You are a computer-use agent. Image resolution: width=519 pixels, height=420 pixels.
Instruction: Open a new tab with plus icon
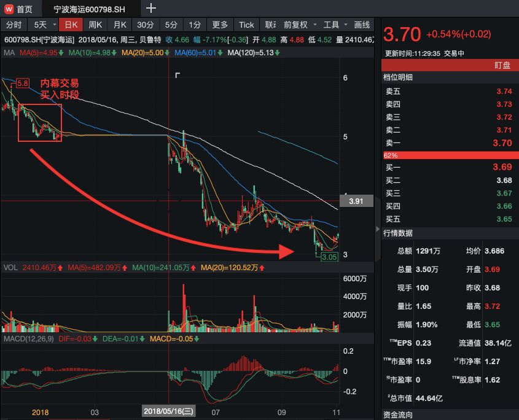[x=151, y=8]
